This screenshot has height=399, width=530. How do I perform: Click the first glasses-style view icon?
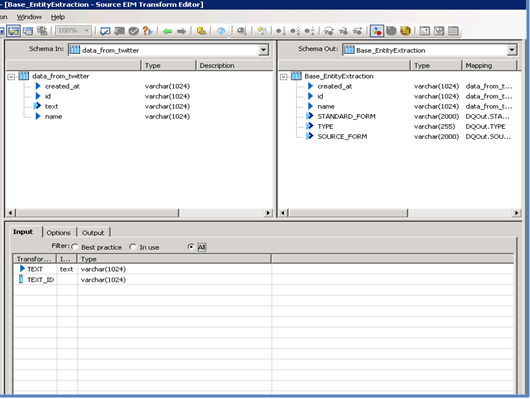[329, 31]
